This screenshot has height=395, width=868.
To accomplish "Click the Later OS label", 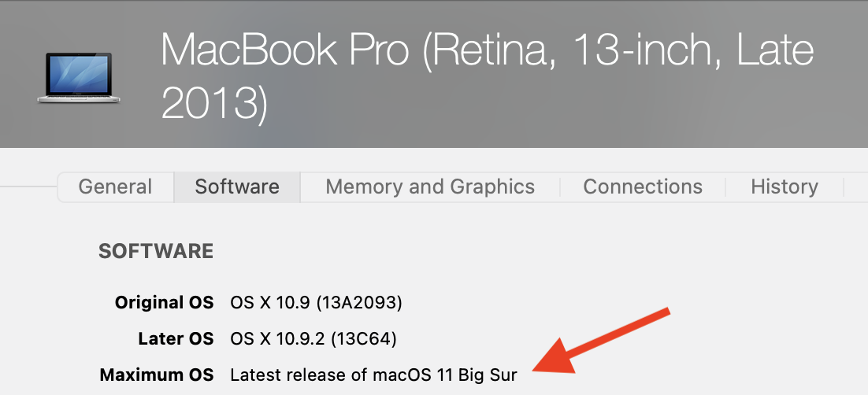I will point(174,339).
